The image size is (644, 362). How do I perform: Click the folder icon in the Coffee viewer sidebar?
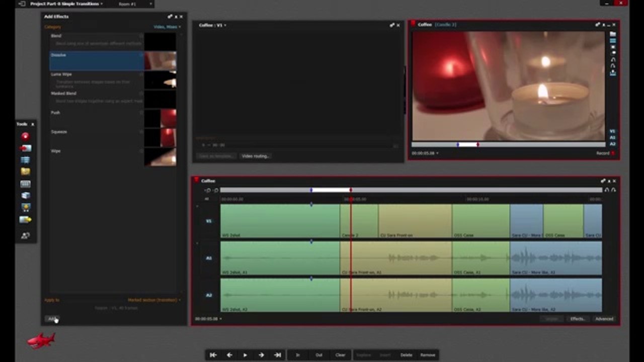click(x=612, y=34)
